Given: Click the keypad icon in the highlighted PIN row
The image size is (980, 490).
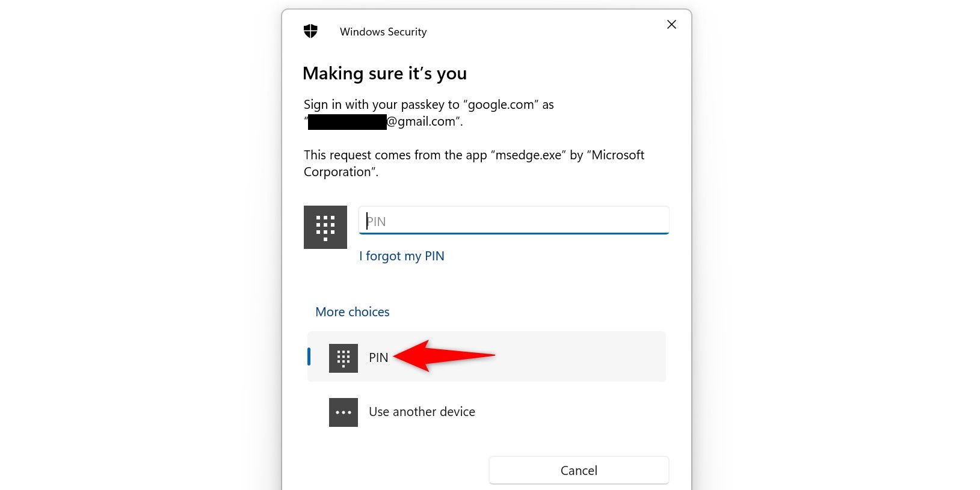Looking at the screenshot, I should click(343, 357).
